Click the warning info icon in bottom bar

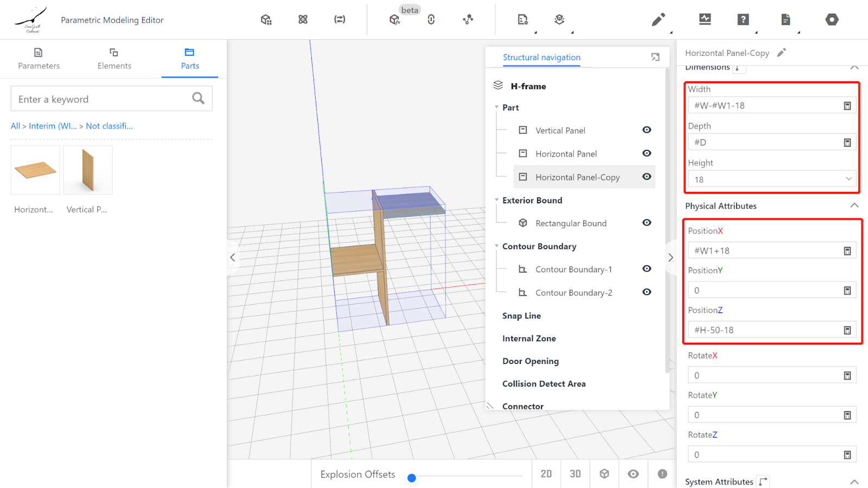662,474
